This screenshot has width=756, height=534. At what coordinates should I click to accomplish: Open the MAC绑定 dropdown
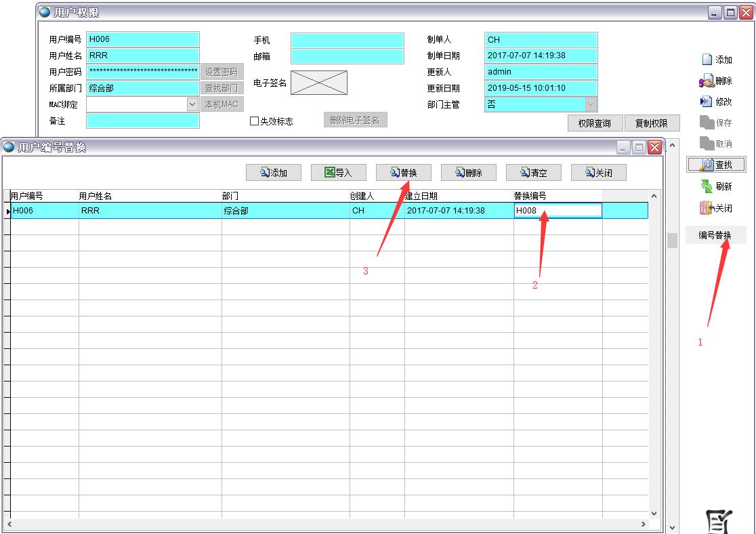(x=192, y=104)
